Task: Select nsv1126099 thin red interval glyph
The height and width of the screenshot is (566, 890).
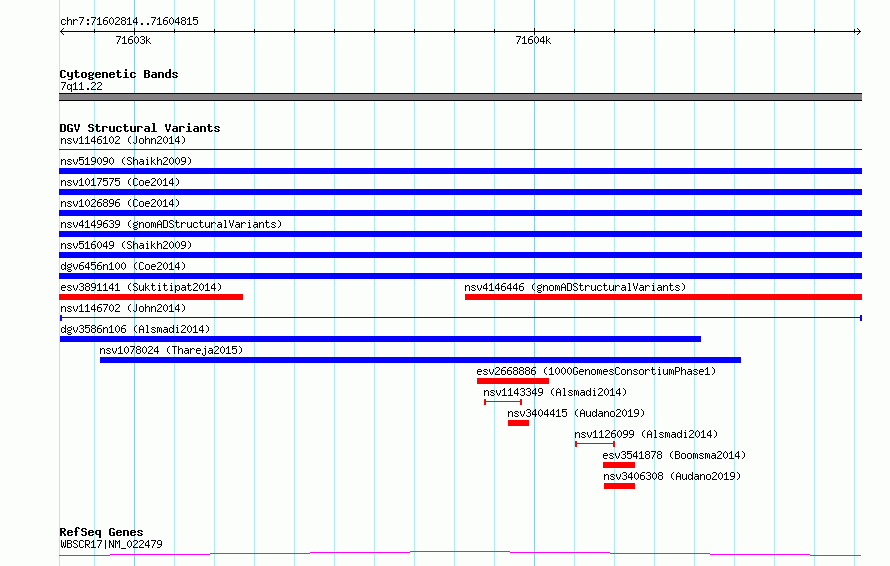Action: tap(595, 444)
